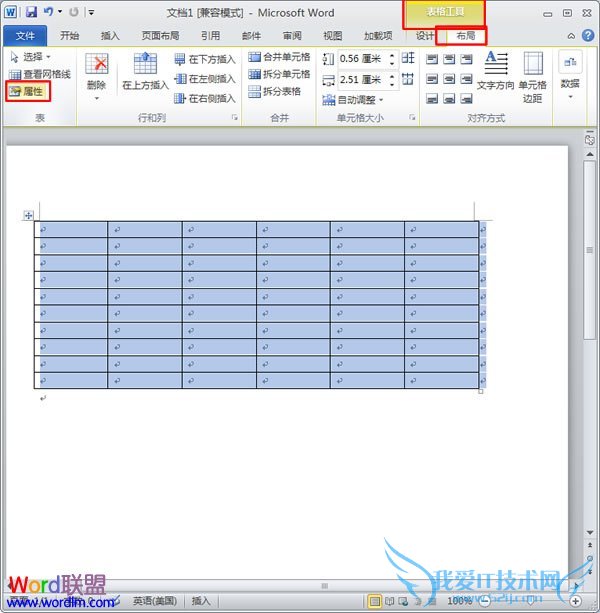Click the first cell of the table

(x=71, y=229)
